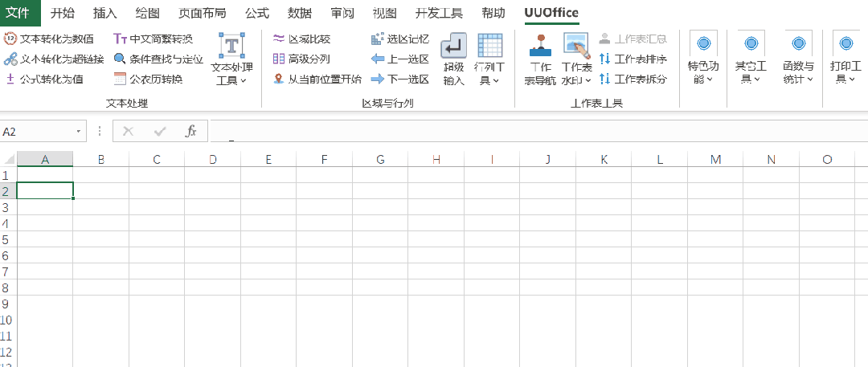This screenshot has height=367, width=868.
Task: Select row 1 header
Action: point(8,175)
